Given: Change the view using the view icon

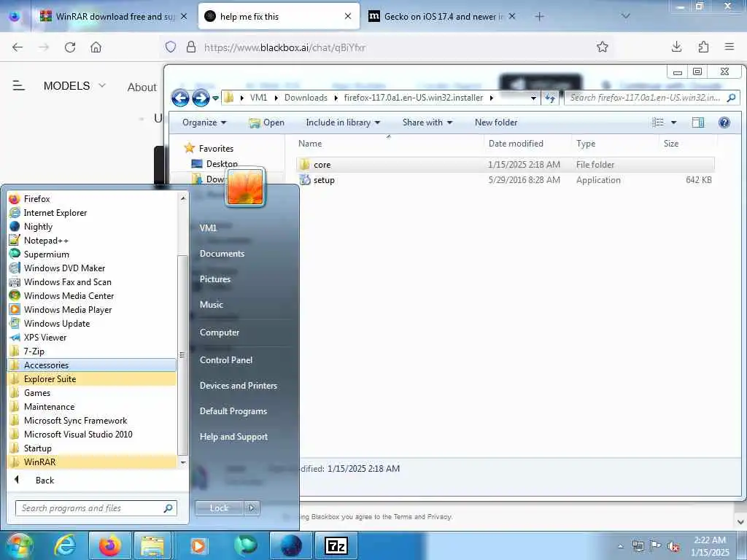Looking at the screenshot, I should coord(658,122).
